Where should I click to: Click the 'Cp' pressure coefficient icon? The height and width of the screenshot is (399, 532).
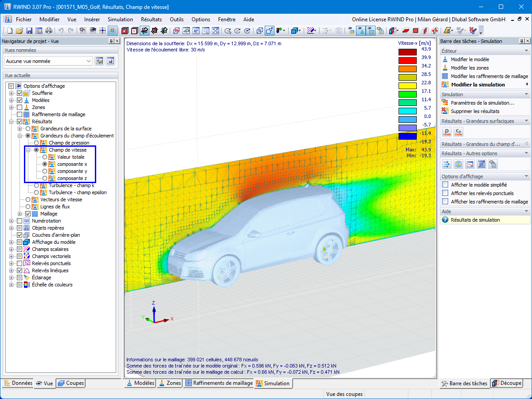[458, 131]
